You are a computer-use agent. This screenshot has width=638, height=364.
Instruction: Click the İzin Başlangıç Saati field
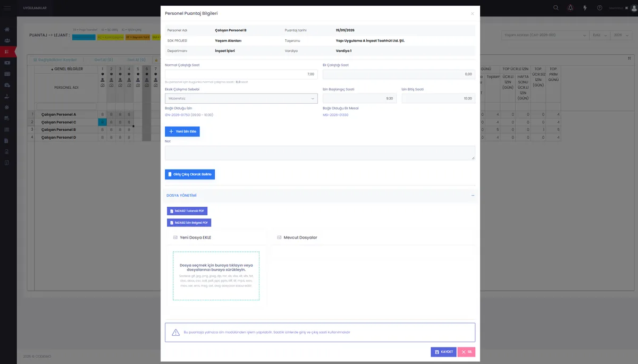(x=359, y=98)
